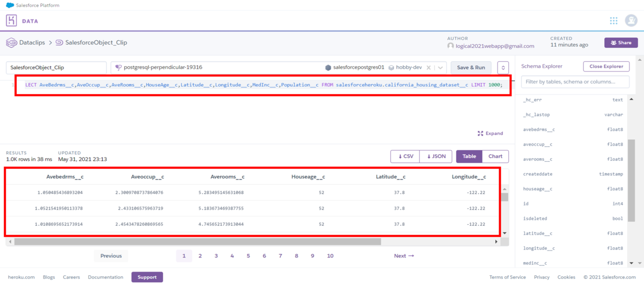
Task: Save & Run the query
Action: click(471, 68)
